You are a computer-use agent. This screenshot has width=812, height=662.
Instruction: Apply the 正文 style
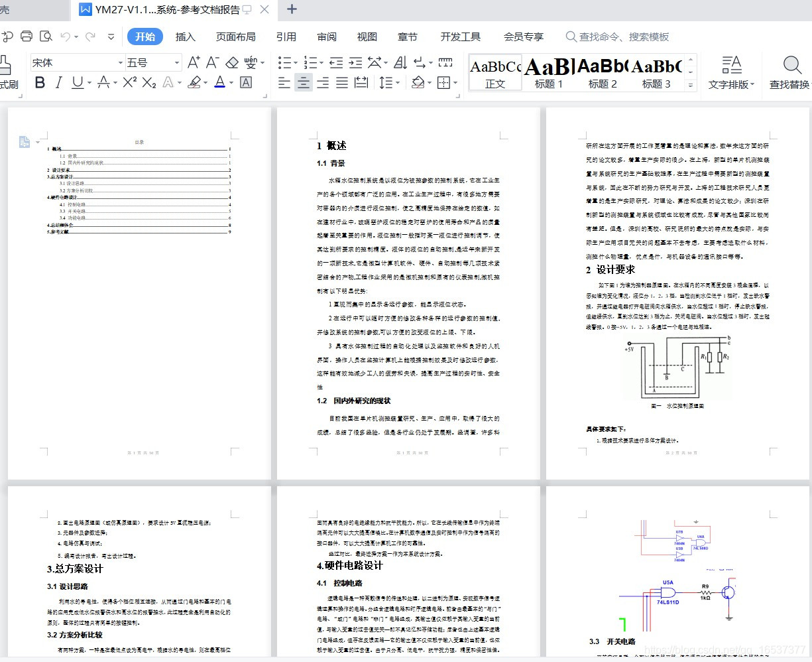click(x=495, y=72)
